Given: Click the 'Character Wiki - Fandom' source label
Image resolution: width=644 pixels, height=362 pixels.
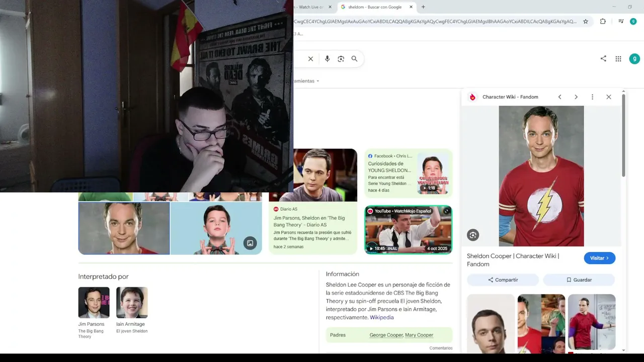Looking at the screenshot, I should point(510,97).
